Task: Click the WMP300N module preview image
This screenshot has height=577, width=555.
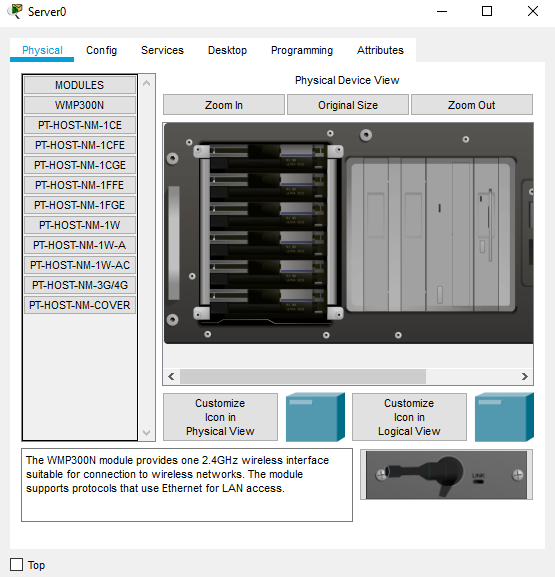Action: 446,475
